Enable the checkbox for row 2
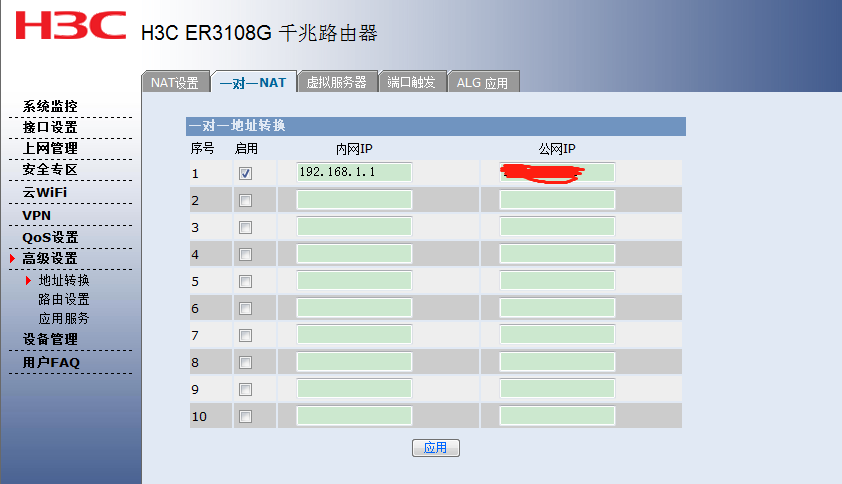 tap(245, 200)
